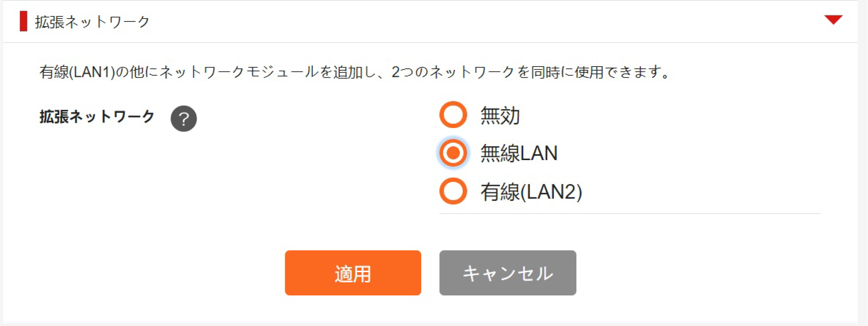Click the question mark help icon
The width and height of the screenshot is (868, 326).
184,118
